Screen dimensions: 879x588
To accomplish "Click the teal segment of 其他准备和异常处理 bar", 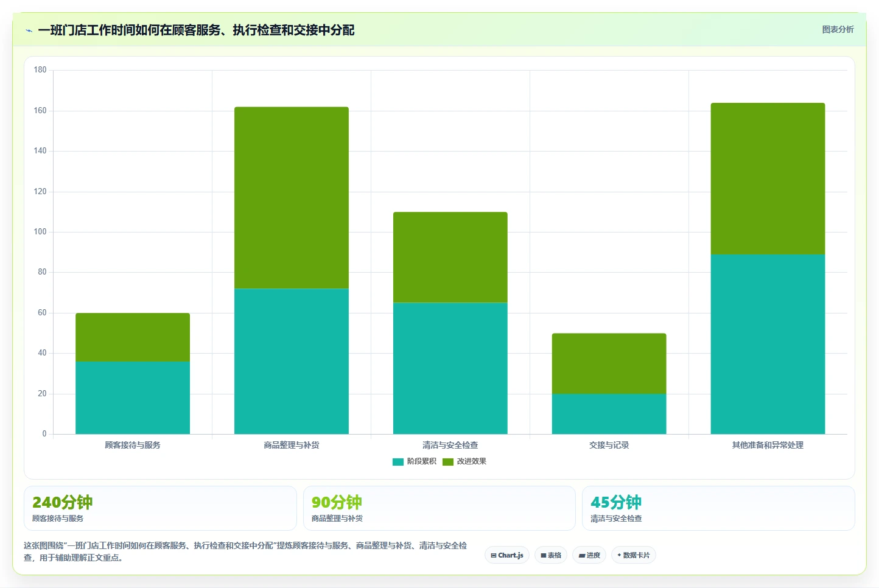I will point(768,344).
